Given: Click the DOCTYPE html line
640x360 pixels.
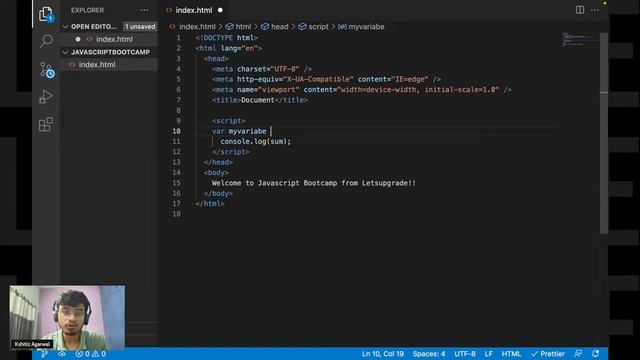Looking at the screenshot, I should coord(227,38).
